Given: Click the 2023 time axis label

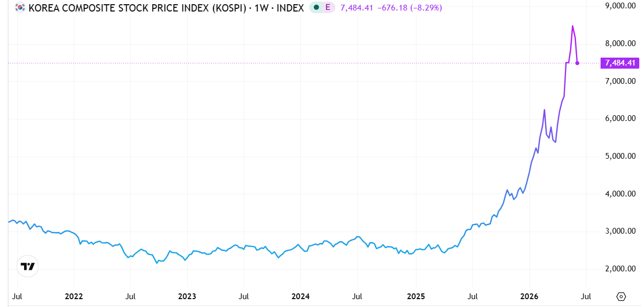Looking at the screenshot, I should tap(187, 297).
